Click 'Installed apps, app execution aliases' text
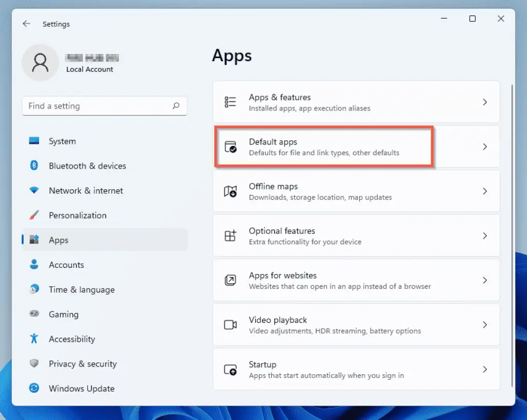The height and width of the screenshot is (420, 527). click(x=309, y=108)
